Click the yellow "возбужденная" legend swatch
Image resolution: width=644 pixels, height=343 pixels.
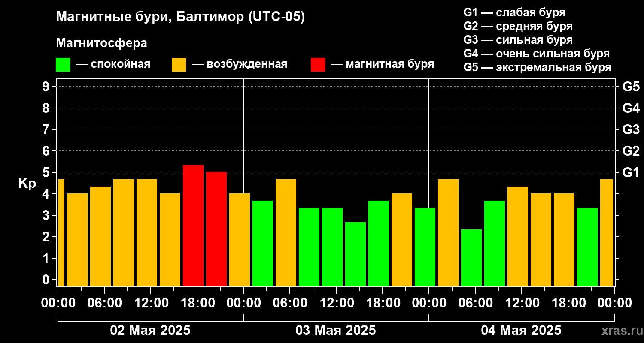(179, 65)
